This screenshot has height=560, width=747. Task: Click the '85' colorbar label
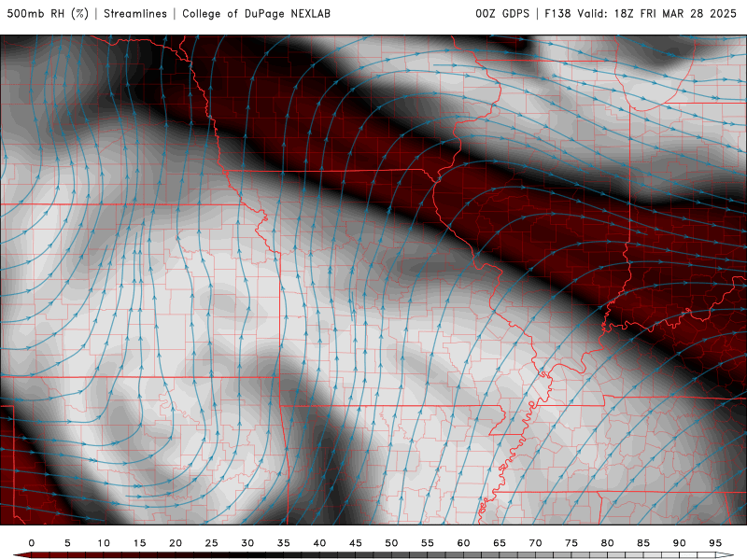[643, 543]
